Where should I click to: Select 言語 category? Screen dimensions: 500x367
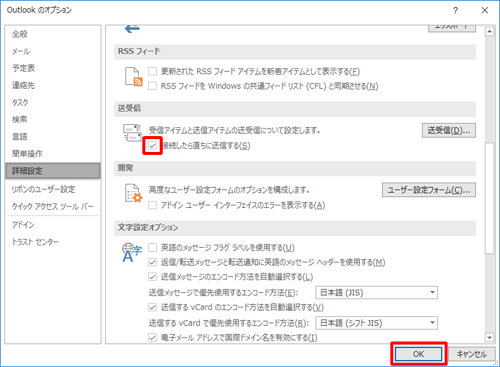[x=53, y=137]
